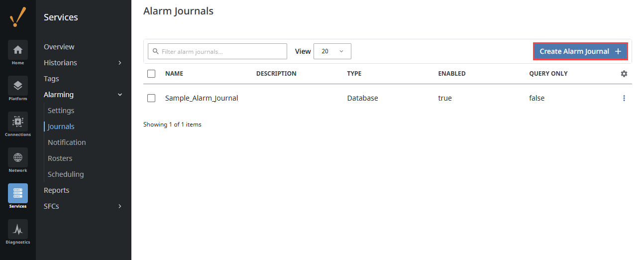This screenshot has width=644, height=260.
Task: Go to the Notification menu item
Action: (x=67, y=142)
